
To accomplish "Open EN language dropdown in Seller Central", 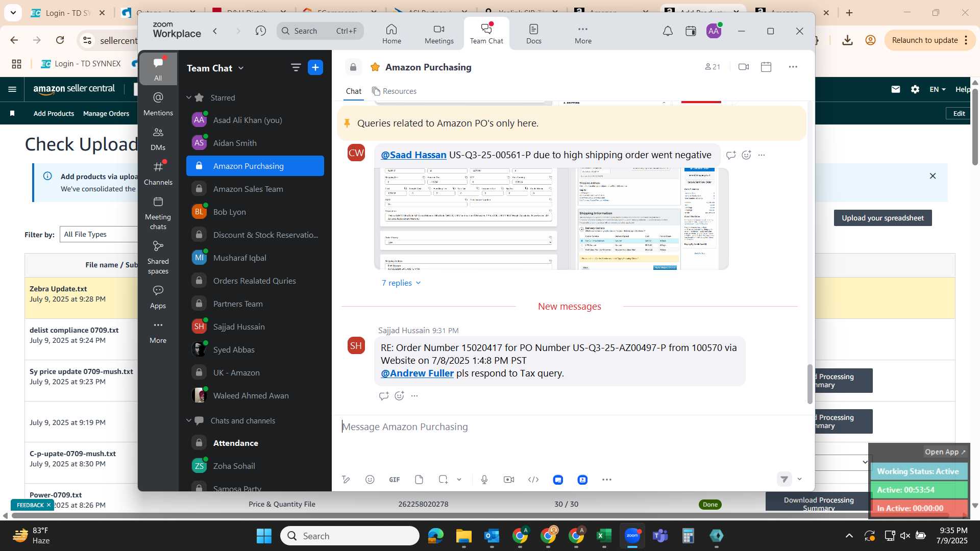I will (x=937, y=89).
